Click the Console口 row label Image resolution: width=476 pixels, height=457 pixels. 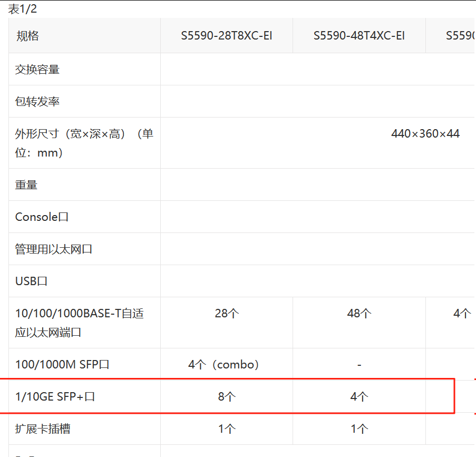point(42,217)
